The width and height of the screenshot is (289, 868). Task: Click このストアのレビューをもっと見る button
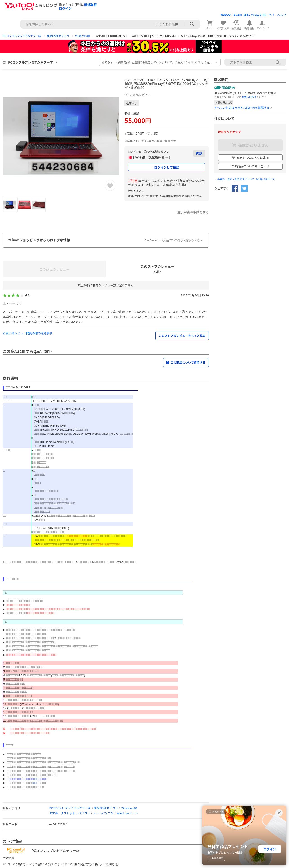click(182, 336)
